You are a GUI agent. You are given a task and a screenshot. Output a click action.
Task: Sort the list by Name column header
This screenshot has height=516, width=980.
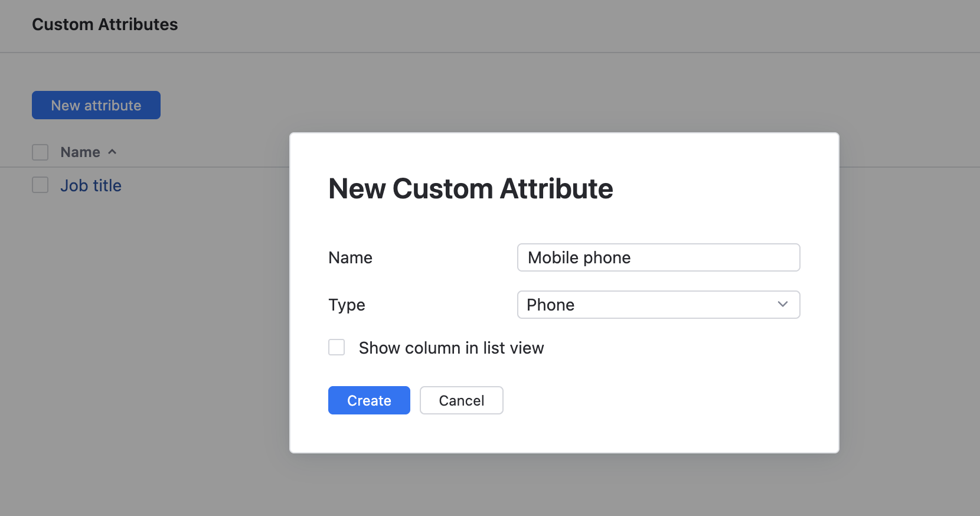[80, 152]
